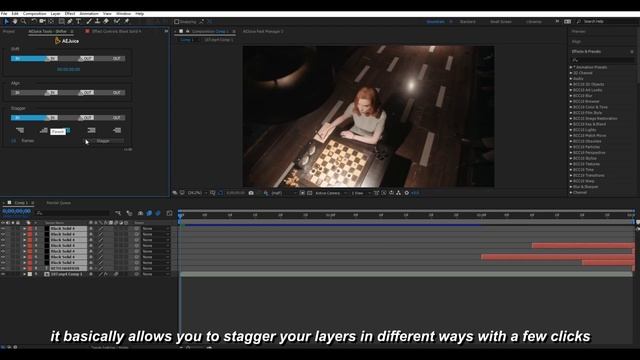
Task: Select the Pan Behind anchor point tool
Action: point(51,21)
